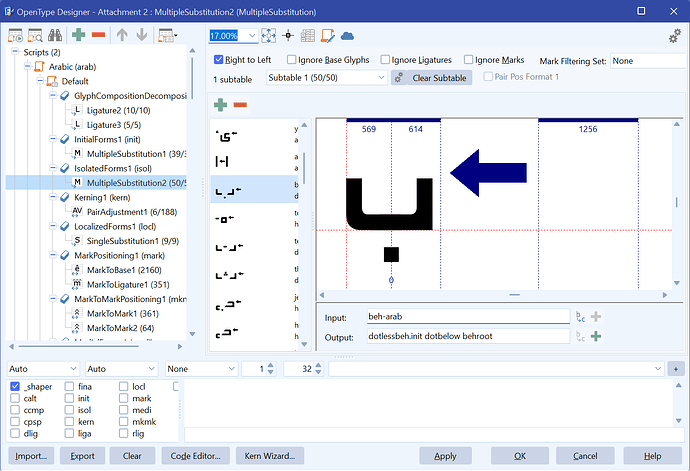Select MarkToLigature1 (351) tree item
This screenshot has width=690, height=471.
tap(128, 284)
